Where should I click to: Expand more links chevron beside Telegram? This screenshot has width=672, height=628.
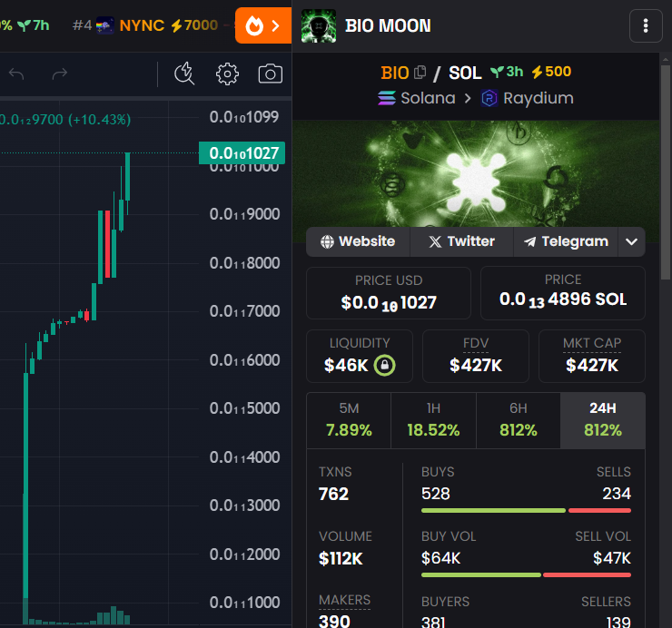pyautogui.click(x=631, y=241)
